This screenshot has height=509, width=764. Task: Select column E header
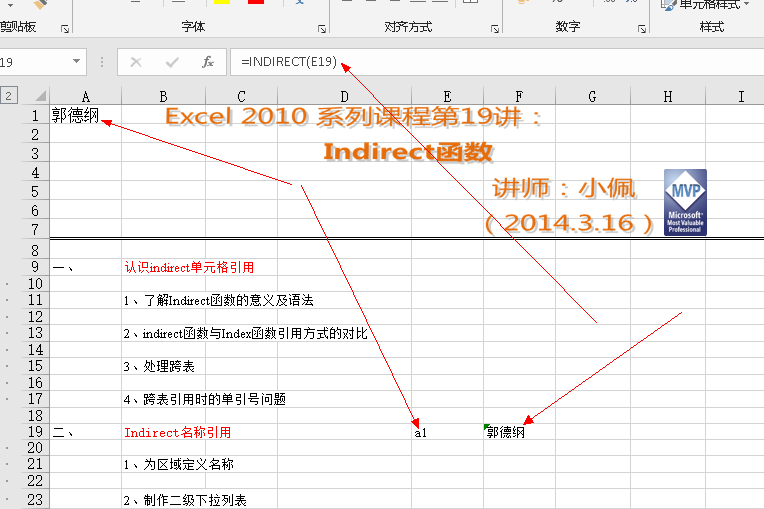pyautogui.click(x=447, y=96)
